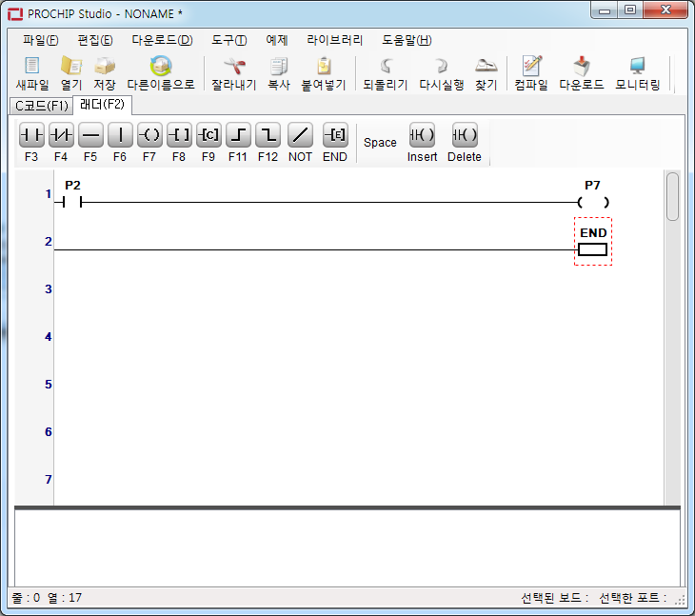Open the 파일(F) menu

point(40,40)
